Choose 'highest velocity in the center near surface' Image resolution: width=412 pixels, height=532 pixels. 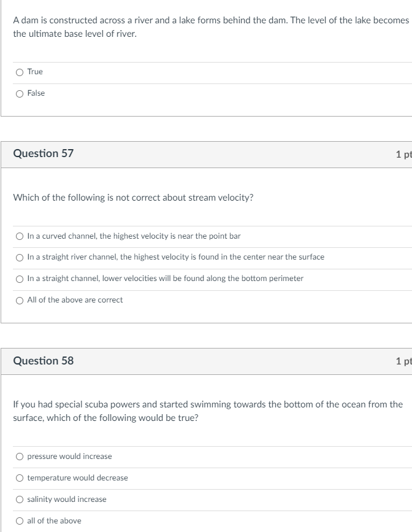(20, 258)
